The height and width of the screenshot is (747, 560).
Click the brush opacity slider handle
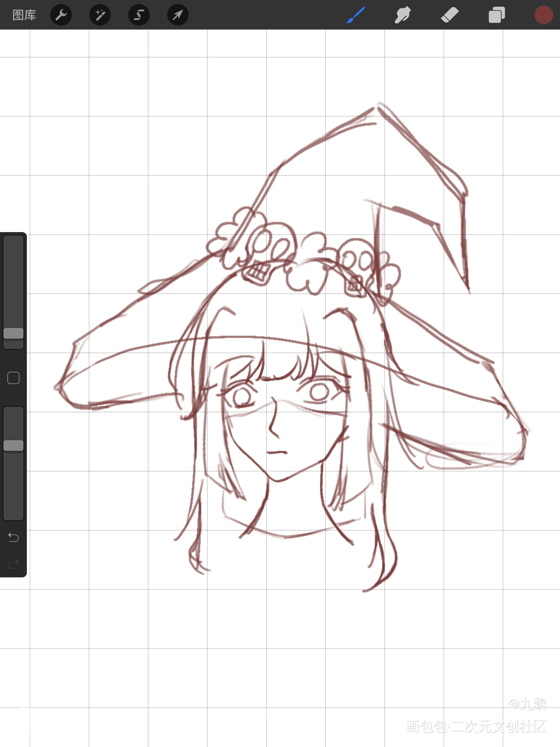point(13,445)
